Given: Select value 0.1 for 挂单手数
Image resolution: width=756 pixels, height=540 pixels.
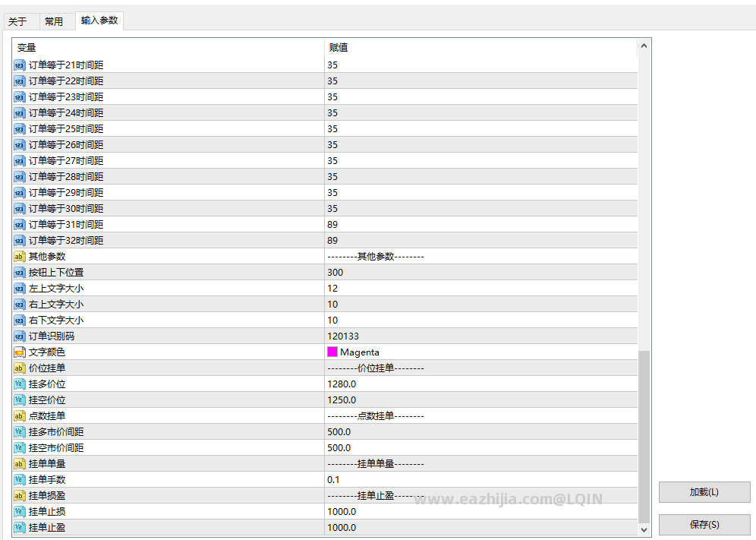Looking at the screenshot, I should [333, 479].
